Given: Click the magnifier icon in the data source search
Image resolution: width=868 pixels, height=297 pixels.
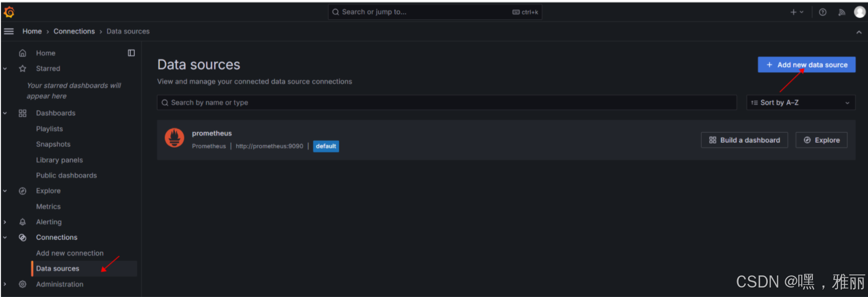Looking at the screenshot, I should click(x=165, y=103).
